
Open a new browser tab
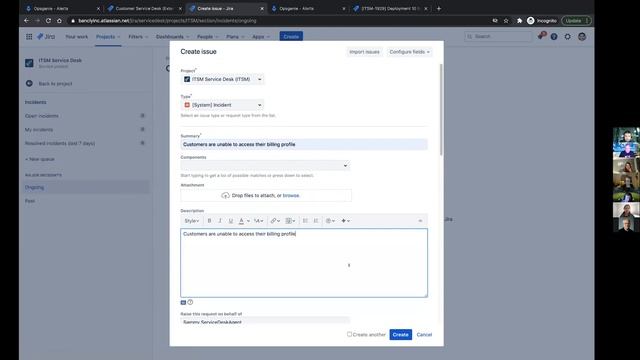[x=439, y=8]
